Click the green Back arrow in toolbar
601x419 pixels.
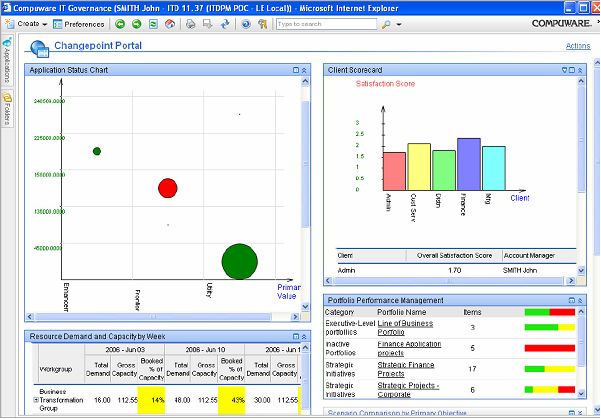[121, 23]
